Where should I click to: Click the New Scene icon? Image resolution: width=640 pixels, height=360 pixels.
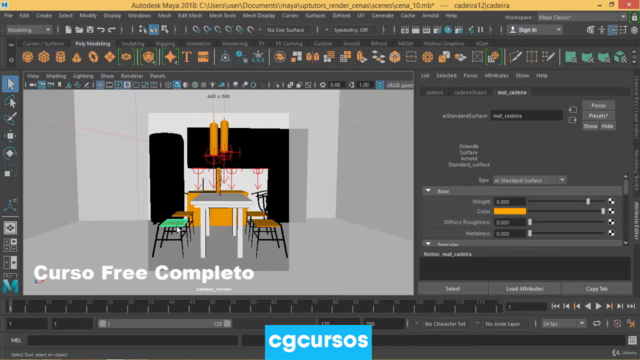click(x=68, y=30)
